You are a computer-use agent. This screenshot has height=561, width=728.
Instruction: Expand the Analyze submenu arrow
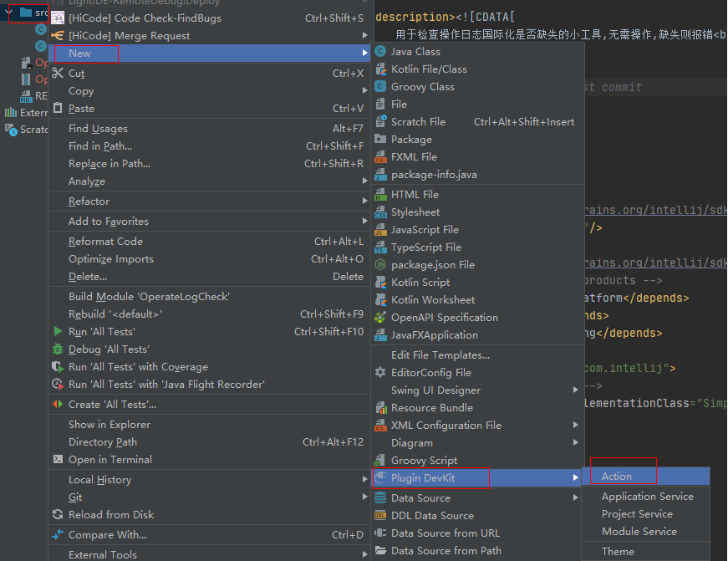[364, 181]
